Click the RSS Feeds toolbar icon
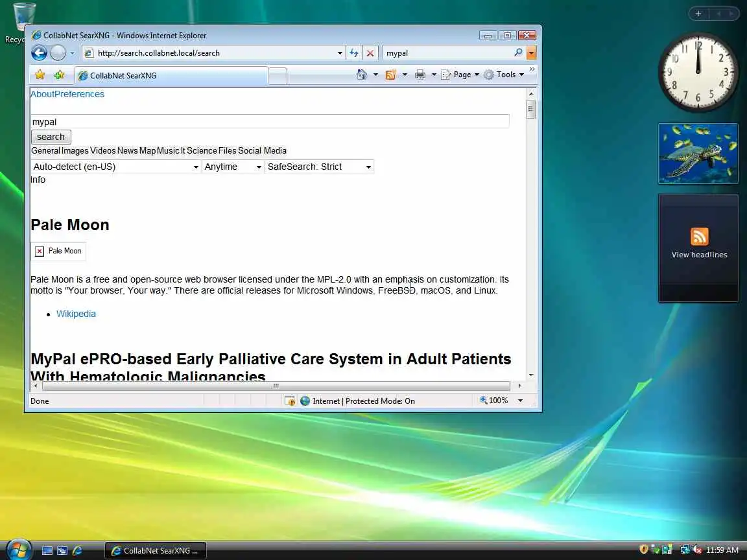This screenshot has height=560, width=747. click(x=390, y=75)
